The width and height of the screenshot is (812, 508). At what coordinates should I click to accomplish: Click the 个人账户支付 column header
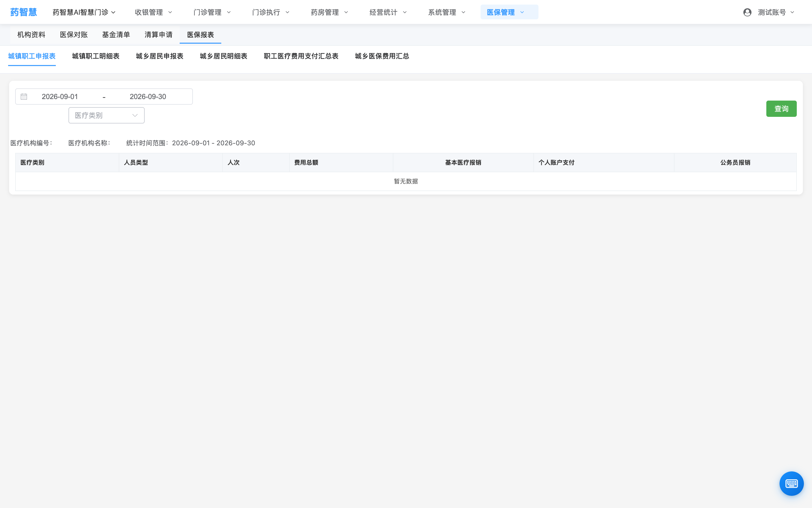tap(604, 163)
